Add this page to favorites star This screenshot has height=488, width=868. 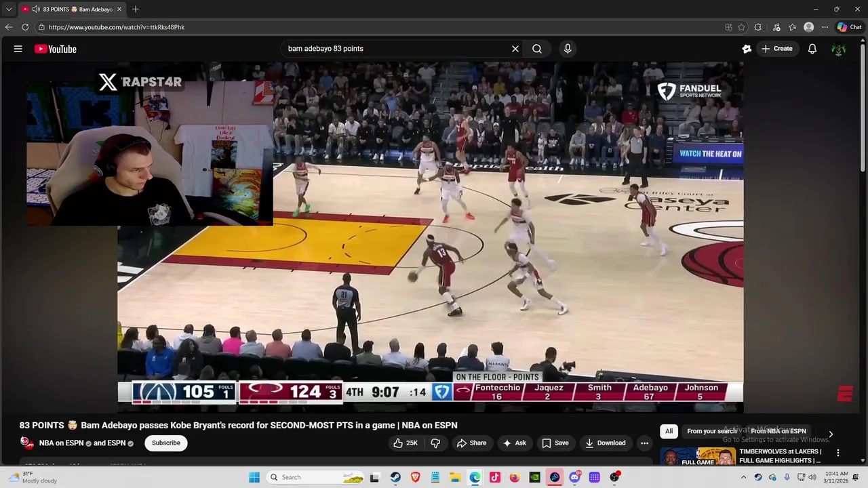741,27
